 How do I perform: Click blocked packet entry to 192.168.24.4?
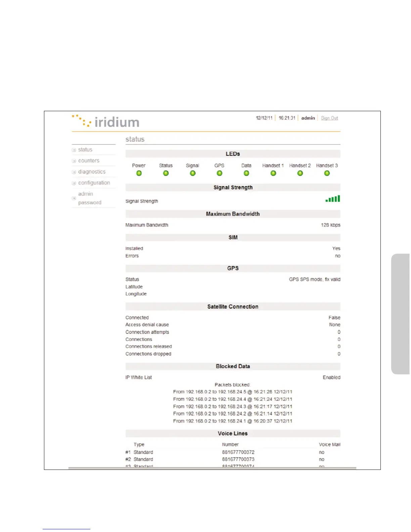(x=233, y=399)
